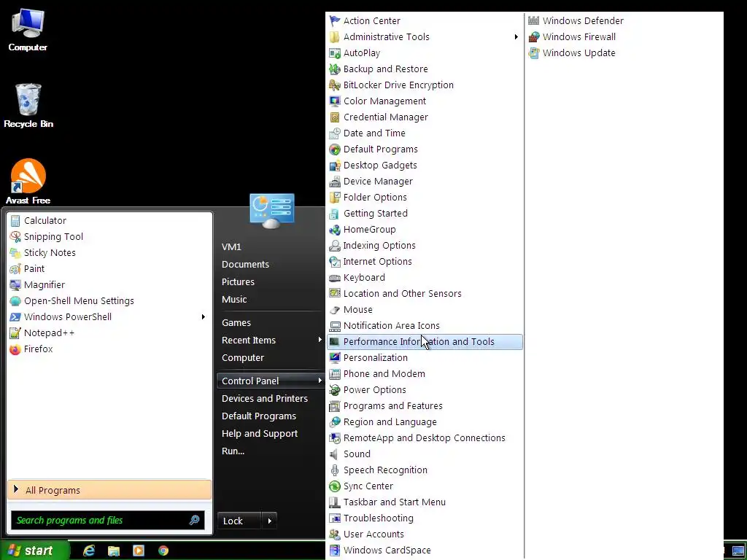Expand All Programs list
This screenshot has width=747, height=560.
pyautogui.click(x=109, y=490)
